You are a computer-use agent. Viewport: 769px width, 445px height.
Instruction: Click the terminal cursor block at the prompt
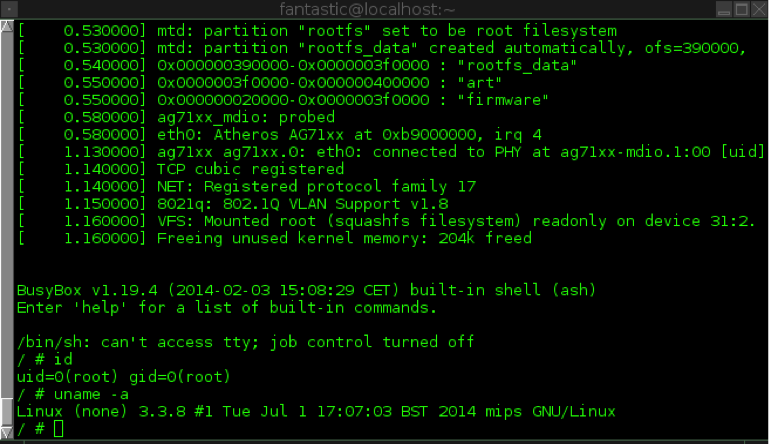[x=58, y=428]
